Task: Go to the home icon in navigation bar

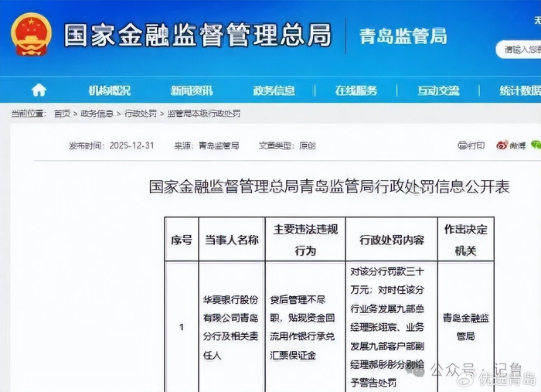Action: [39, 90]
